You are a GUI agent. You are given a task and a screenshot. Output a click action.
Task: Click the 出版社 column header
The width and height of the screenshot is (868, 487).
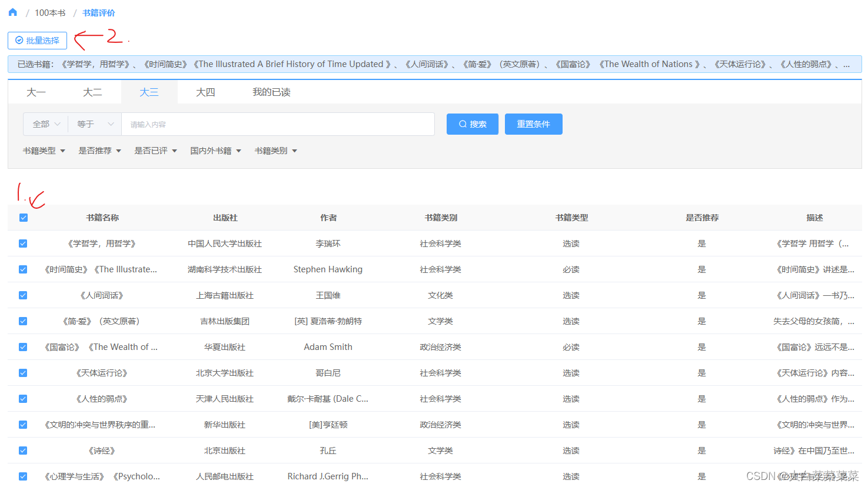point(225,218)
